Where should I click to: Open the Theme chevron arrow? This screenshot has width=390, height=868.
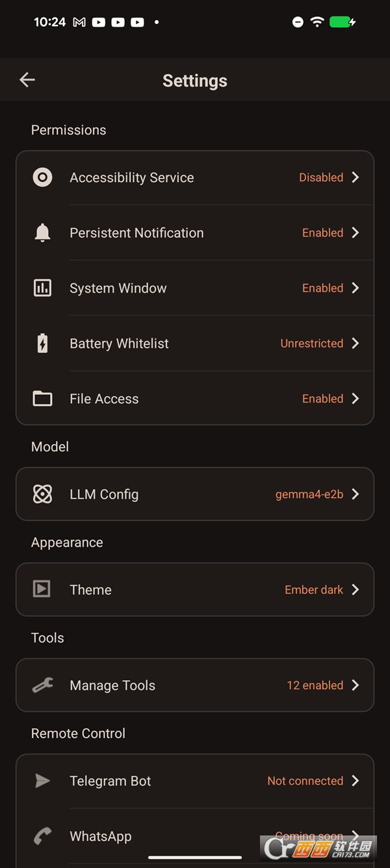355,590
